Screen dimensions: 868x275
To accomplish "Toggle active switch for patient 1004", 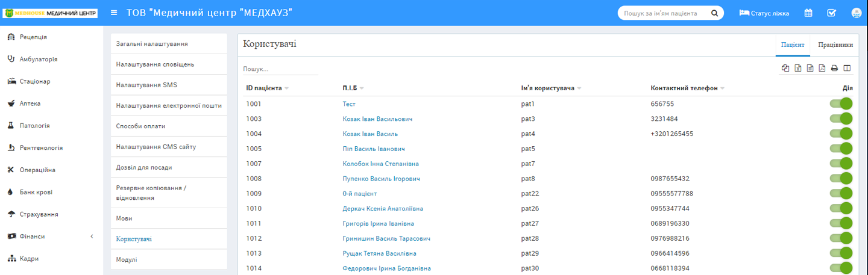I will (841, 134).
